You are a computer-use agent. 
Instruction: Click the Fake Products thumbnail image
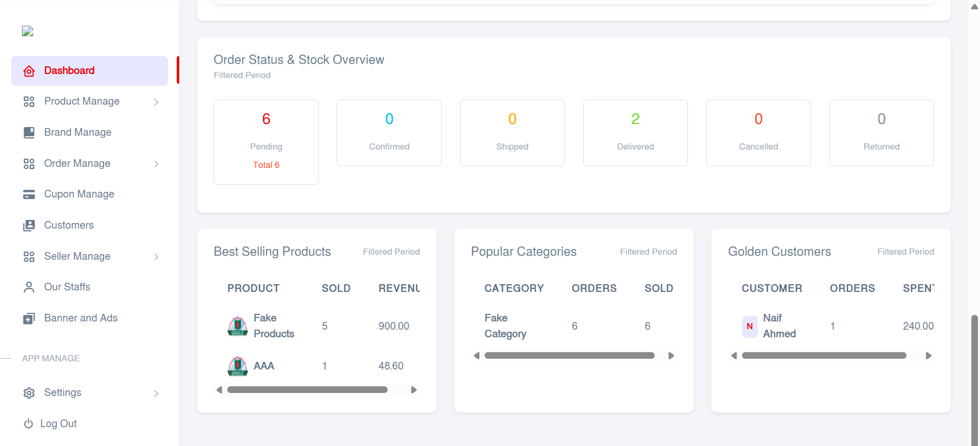pos(237,326)
